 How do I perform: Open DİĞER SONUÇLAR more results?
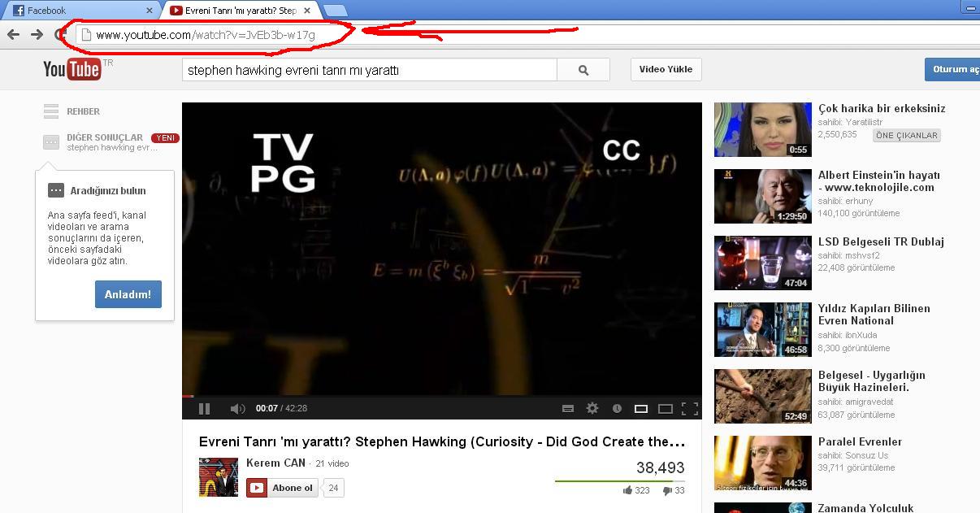(x=104, y=137)
